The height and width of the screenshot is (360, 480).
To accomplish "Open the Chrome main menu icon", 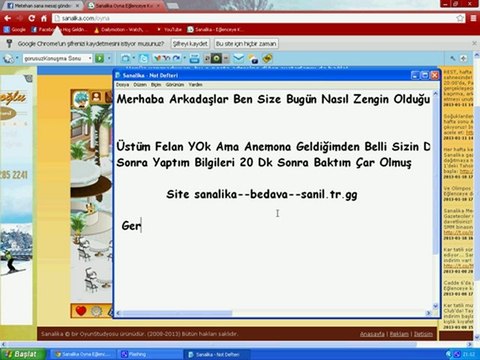I will click(473, 18).
